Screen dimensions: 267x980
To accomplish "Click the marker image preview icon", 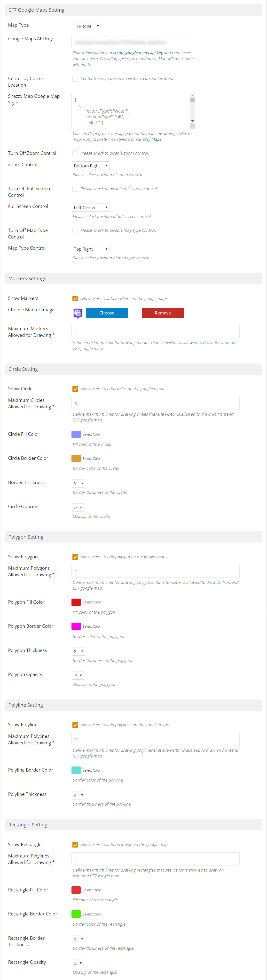I will (78, 313).
